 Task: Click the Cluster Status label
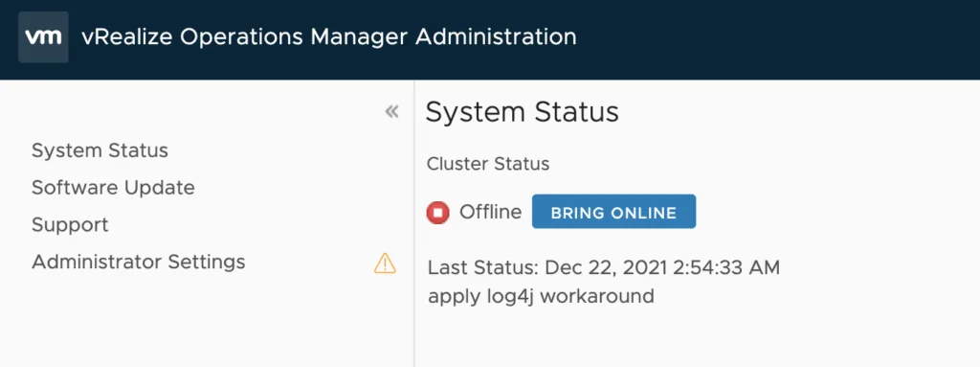point(488,164)
